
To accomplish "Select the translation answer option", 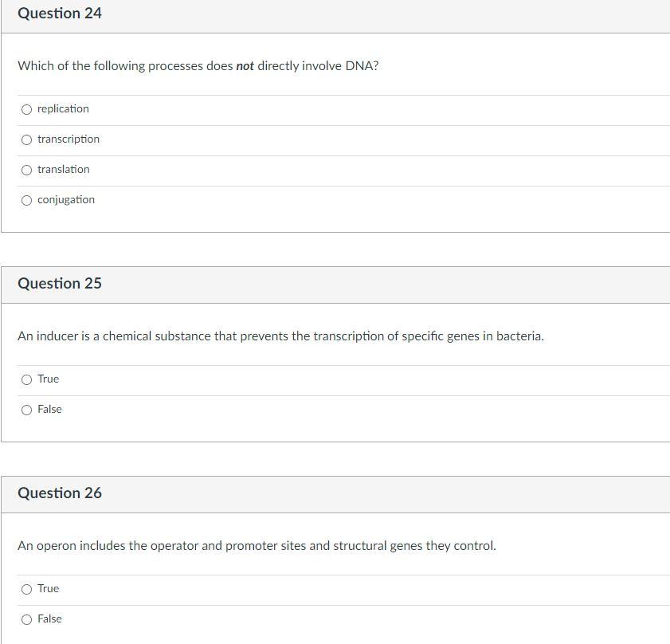I will (26, 169).
